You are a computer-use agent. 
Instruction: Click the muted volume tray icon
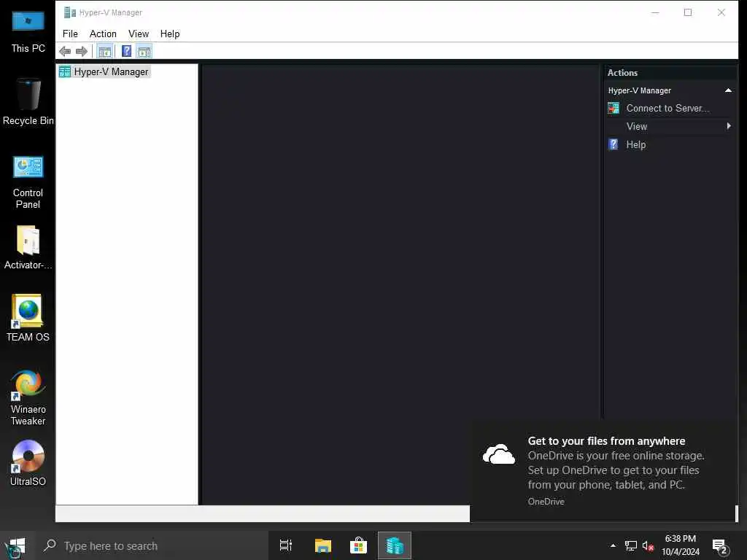point(648,545)
